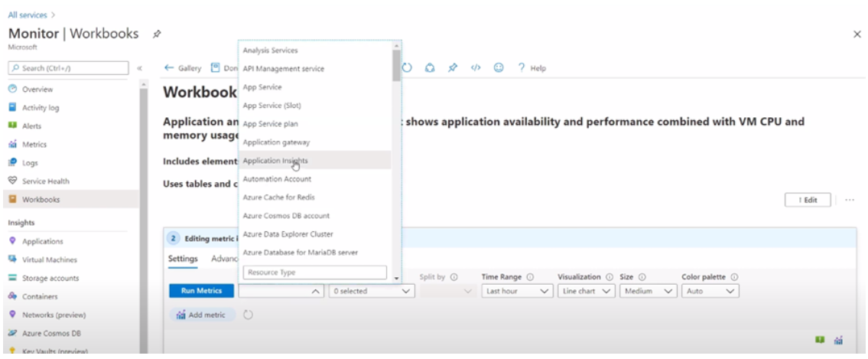Viewport: 868px width, 359px height.
Task: Collapse the open resource type combo box
Action: tap(281, 291)
